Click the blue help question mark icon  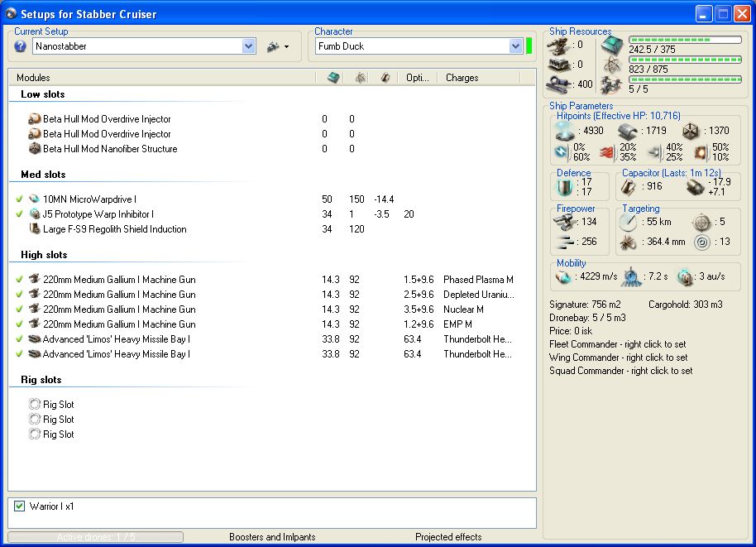click(x=21, y=46)
